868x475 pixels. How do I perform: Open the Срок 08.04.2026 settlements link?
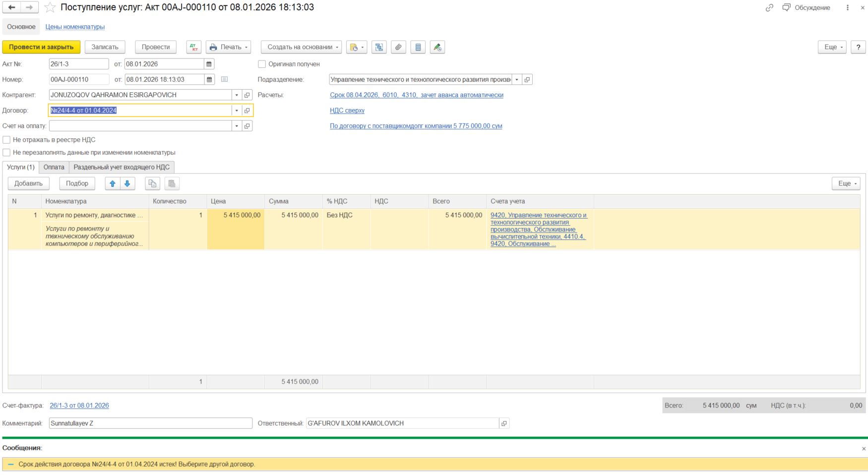[x=417, y=95]
